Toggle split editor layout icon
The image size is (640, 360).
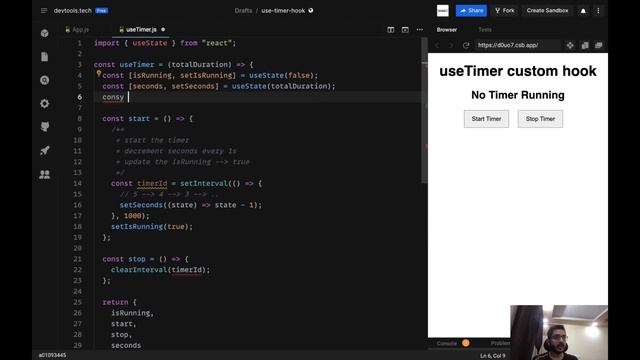[391, 30]
